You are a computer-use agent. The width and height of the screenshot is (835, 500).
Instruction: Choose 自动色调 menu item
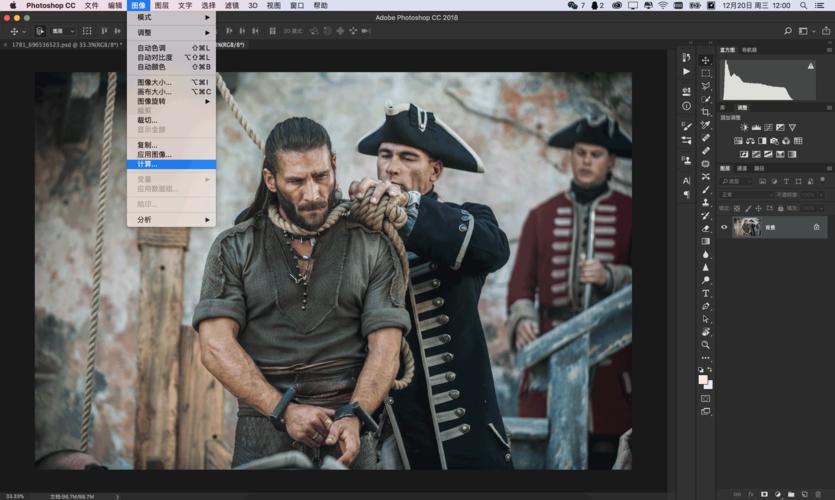coord(171,48)
